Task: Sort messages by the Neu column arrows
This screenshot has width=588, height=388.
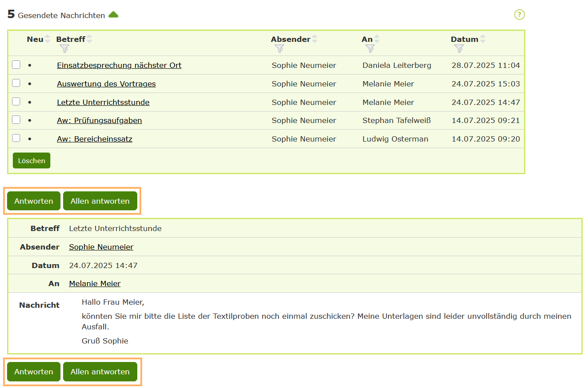Action: [48, 39]
